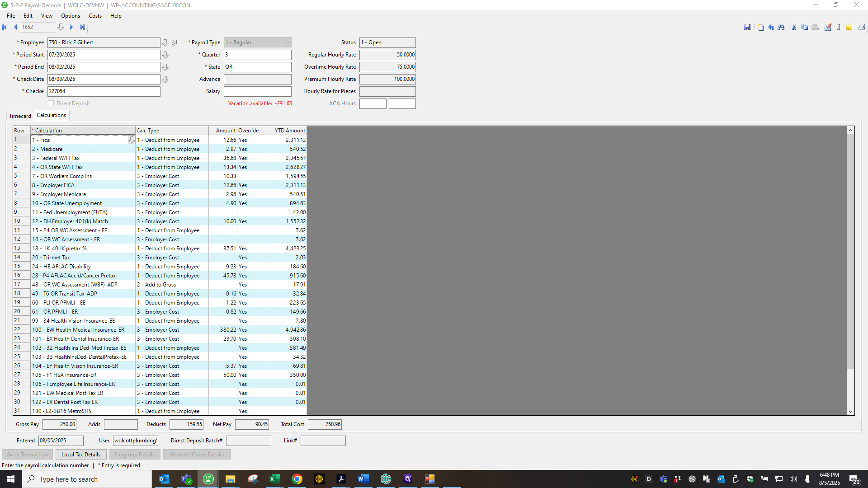The image size is (868, 488).
Task: Launch Excel from the taskbar
Action: coord(274,479)
